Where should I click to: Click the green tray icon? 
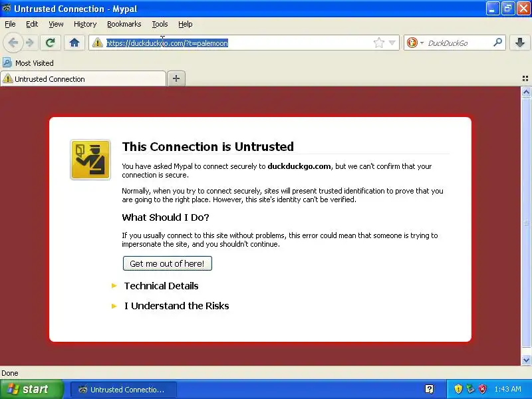(470, 389)
